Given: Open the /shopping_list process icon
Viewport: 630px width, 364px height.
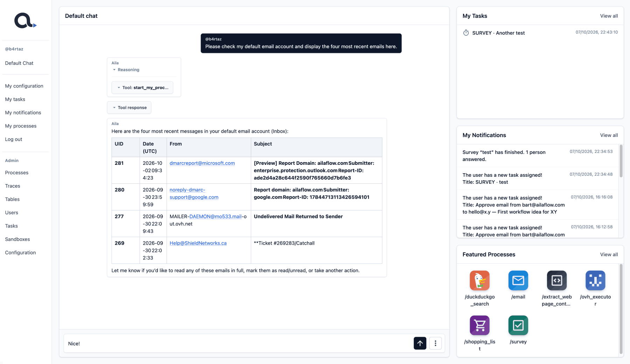Looking at the screenshot, I should click(x=479, y=325).
